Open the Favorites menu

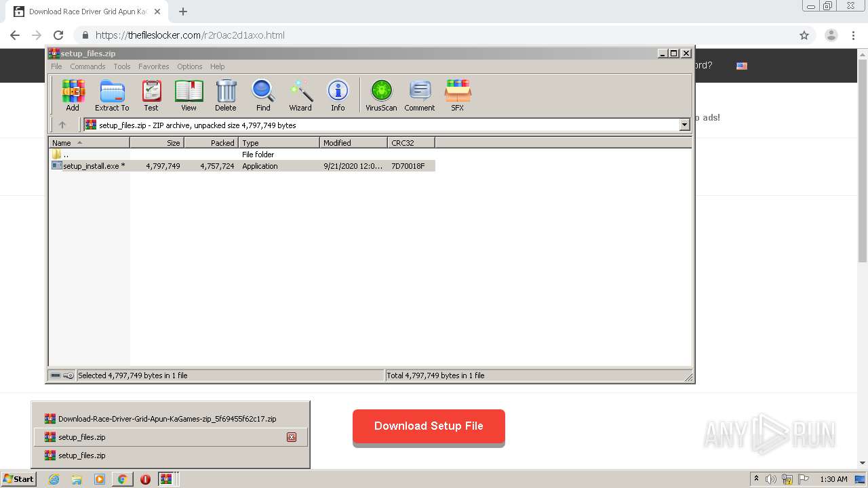click(154, 66)
